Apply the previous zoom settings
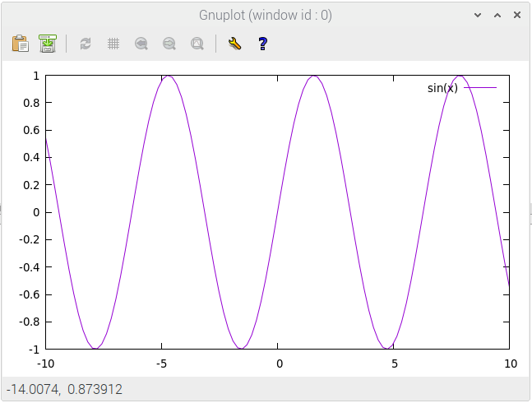 (x=141, y=44)
